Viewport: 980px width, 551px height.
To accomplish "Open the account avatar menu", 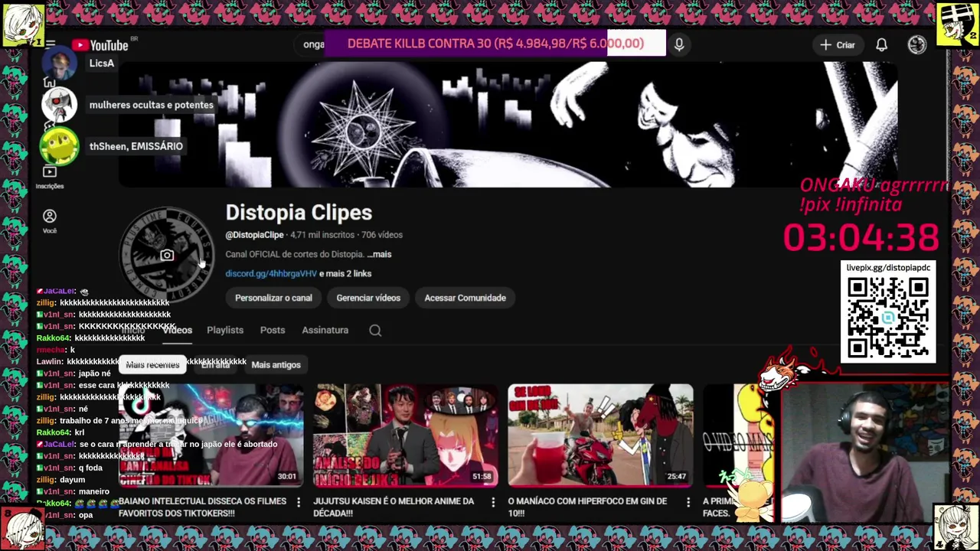I will (917, 45).
